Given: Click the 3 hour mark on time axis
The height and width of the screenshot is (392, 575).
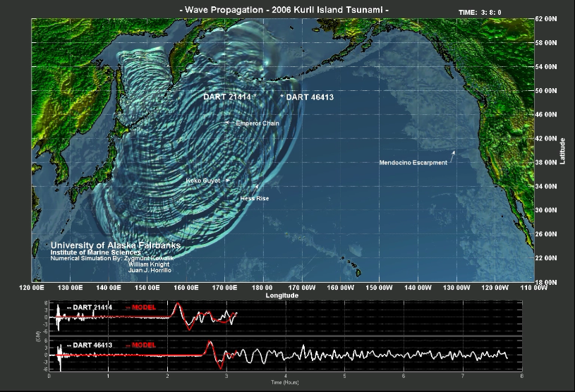Looking at the screenshot, I should click(226, 376).
